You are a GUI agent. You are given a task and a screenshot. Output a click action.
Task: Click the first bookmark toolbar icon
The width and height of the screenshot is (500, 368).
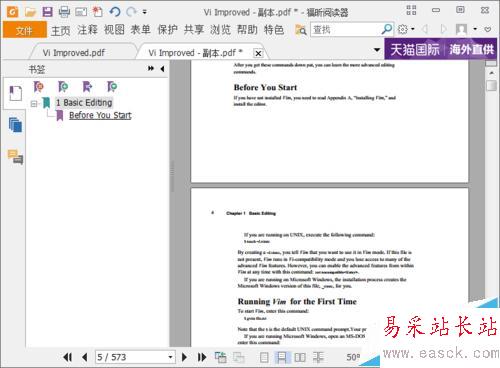(38, 87)
